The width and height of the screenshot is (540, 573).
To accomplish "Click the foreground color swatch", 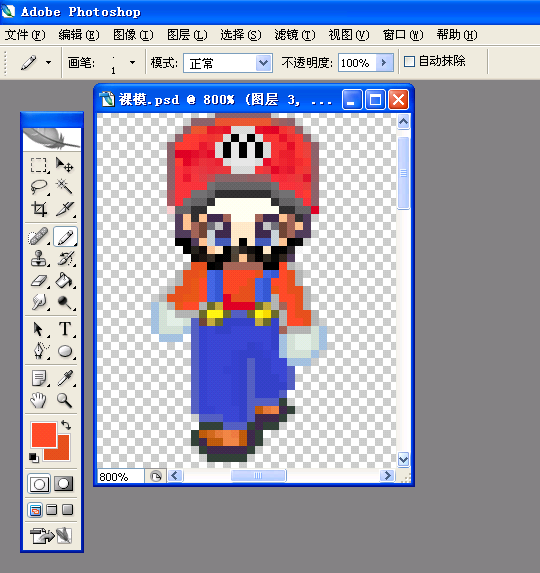I will point(44,435).
